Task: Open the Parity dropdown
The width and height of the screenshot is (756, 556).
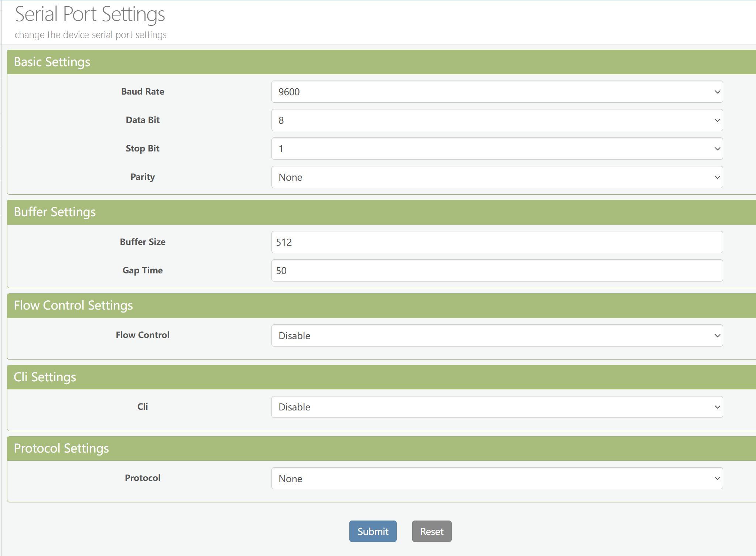Action: [497, 177]
